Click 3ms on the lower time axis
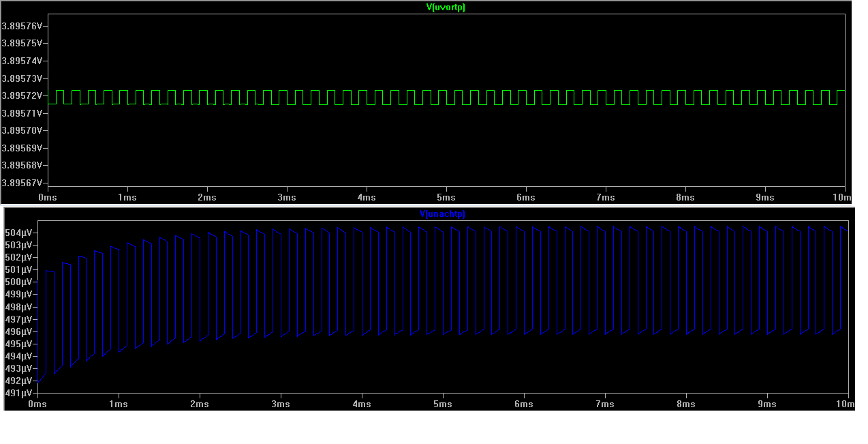The height and width of the screenshot is (444, 868). click(x=281, y=404)
